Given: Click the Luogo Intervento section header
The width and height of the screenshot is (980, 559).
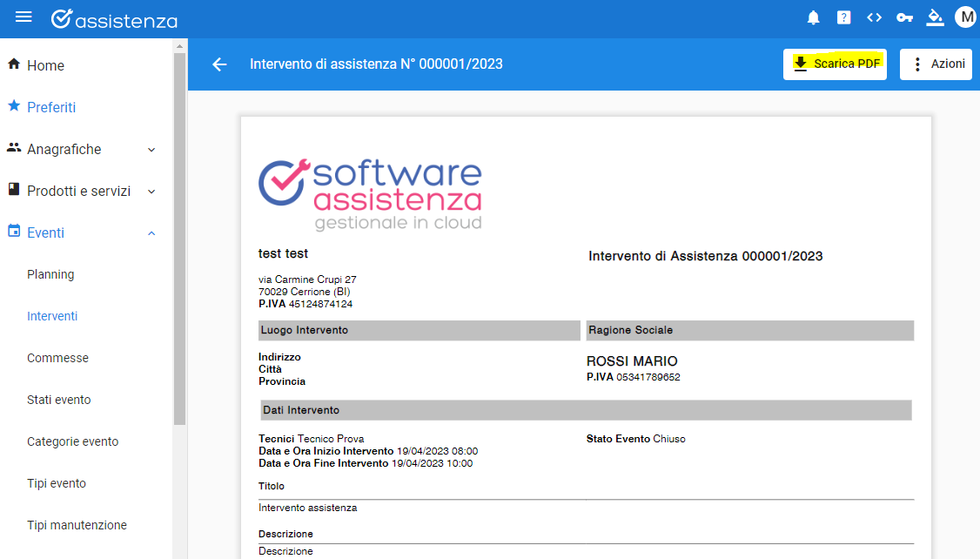Looking at the screenshot, I should pyautogui.click(x=420, y=331).
